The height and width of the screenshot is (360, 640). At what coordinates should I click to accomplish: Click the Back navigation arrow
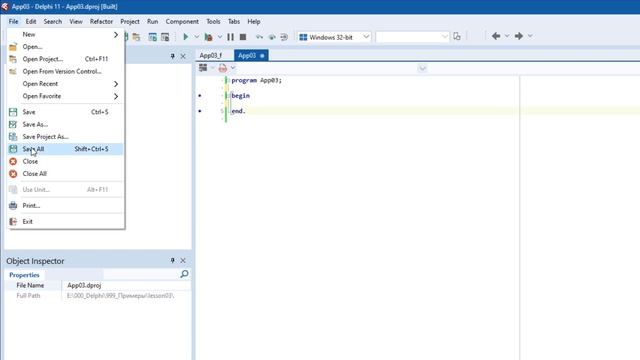tap(496, 36)
